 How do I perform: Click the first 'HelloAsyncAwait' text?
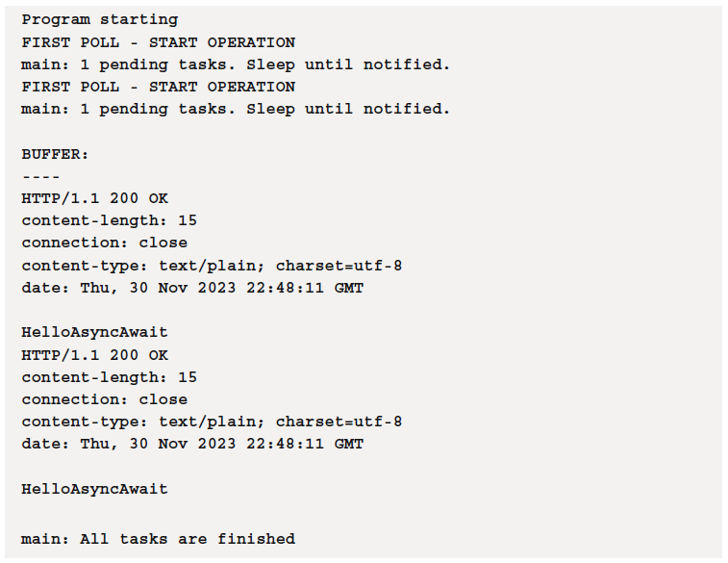[x=94, y=333]
